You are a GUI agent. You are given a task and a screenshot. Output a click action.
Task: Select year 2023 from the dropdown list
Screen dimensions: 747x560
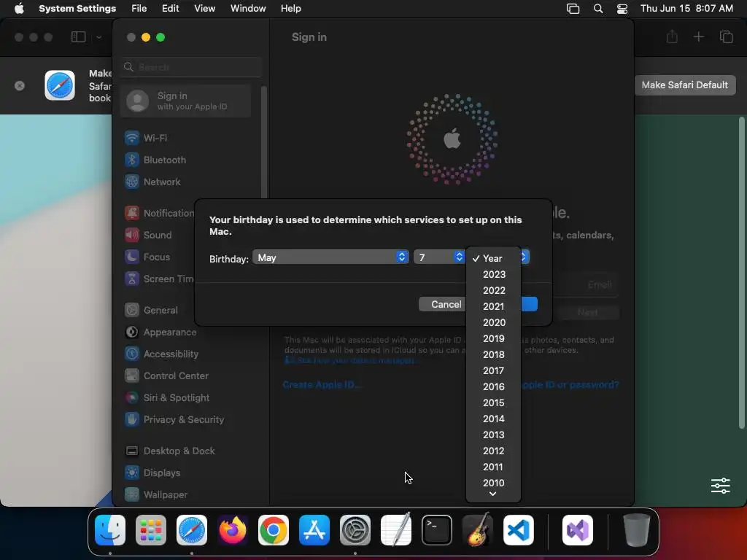[493, 274]
